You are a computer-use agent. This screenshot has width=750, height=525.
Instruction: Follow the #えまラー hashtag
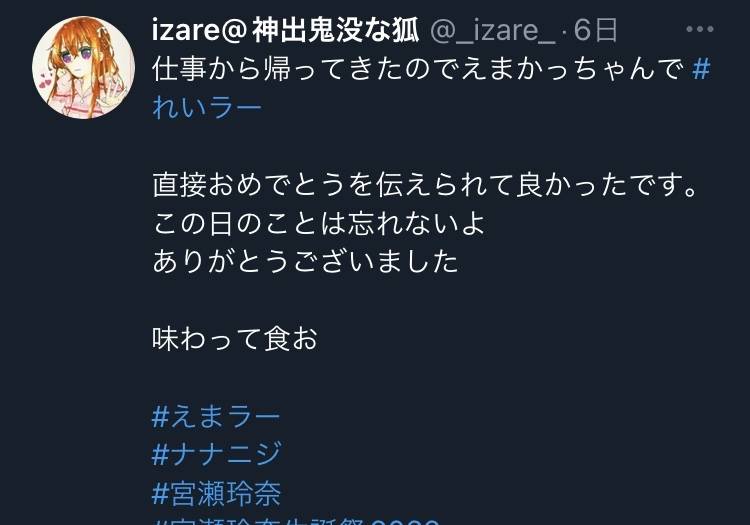pos(216,416)
